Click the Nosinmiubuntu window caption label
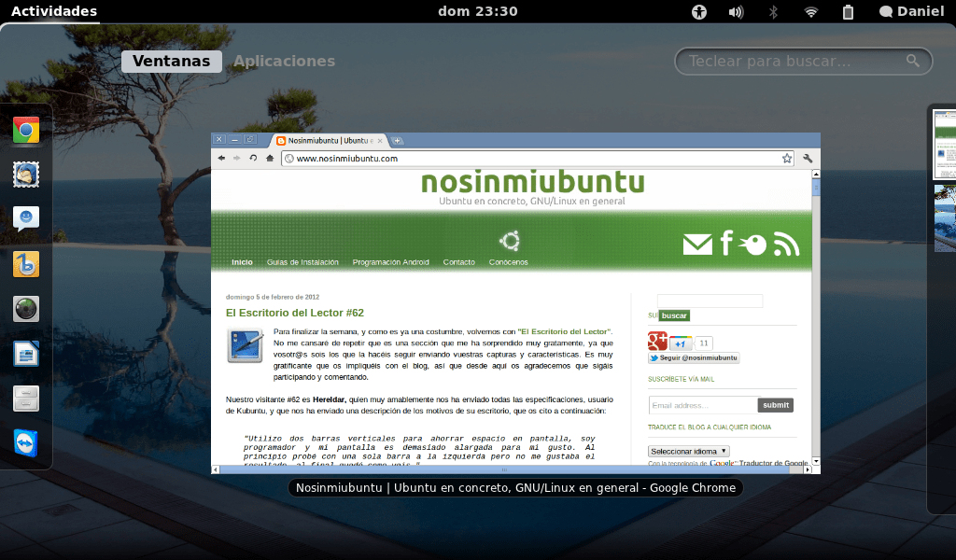Screen dimensions: 956x560 515,488
